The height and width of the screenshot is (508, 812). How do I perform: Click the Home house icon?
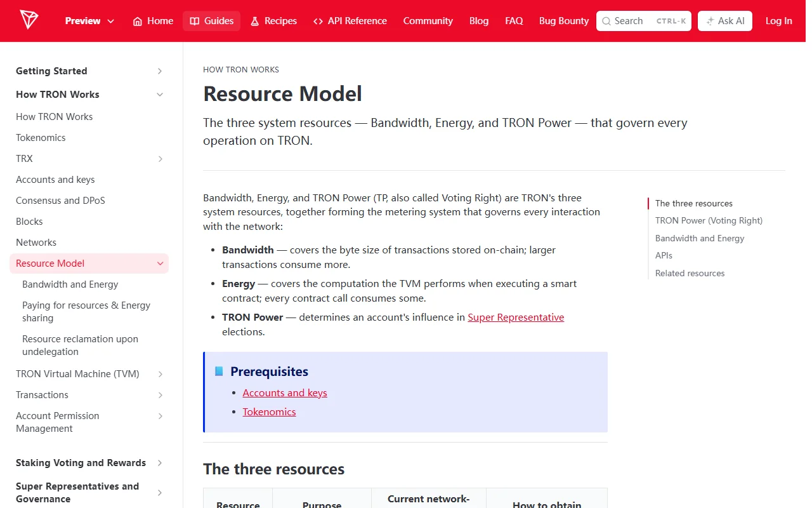[x=138, y=21]
